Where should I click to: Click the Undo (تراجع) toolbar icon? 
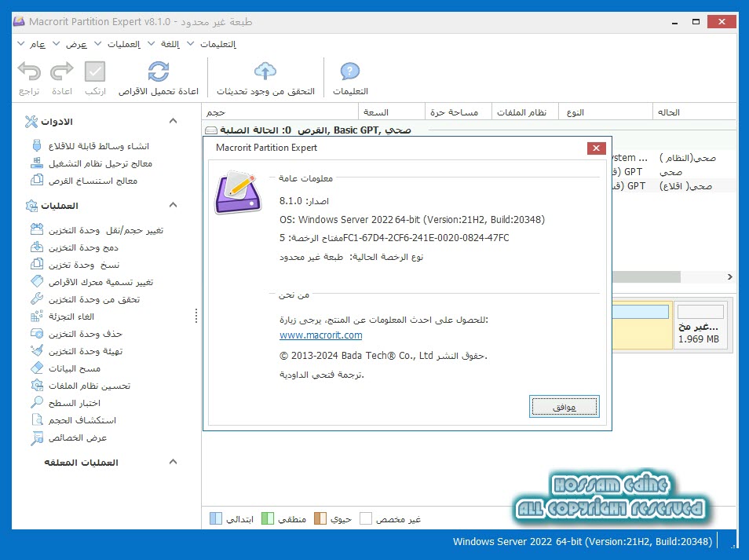pos(29,71)
